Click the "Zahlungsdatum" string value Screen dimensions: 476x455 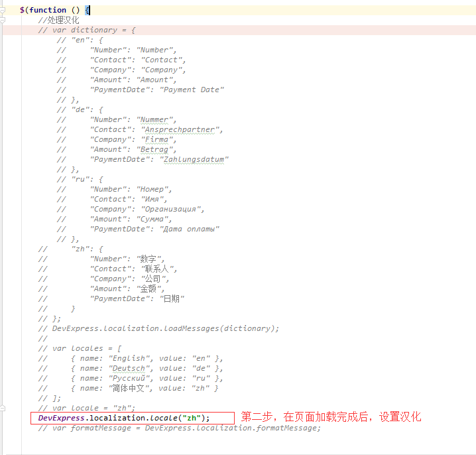(194, 159)
